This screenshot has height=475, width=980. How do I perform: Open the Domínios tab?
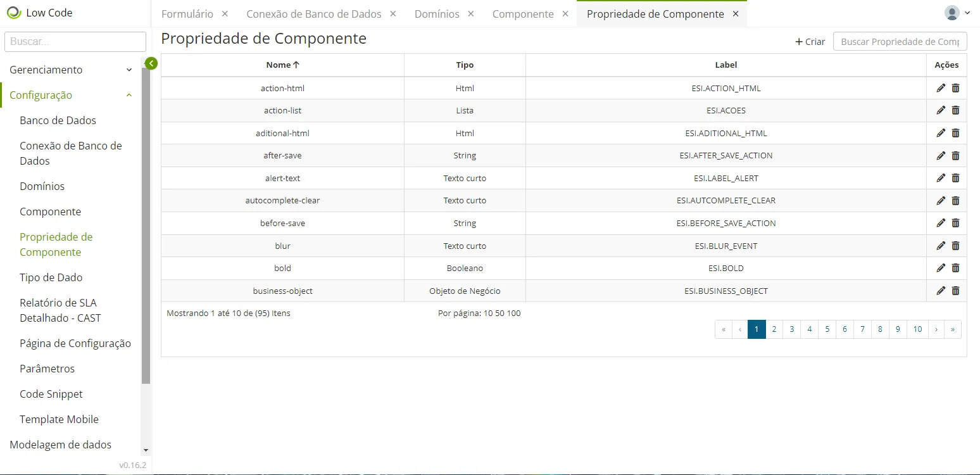[x=437, y=14]
